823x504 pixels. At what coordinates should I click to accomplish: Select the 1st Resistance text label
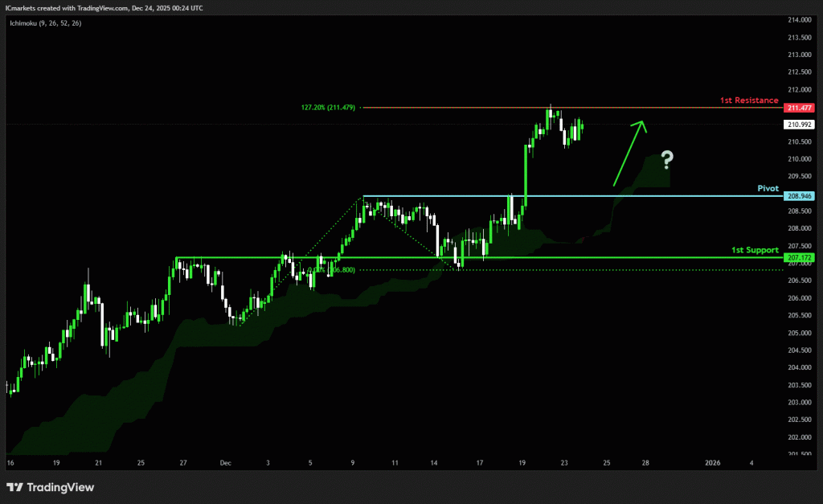748,100
